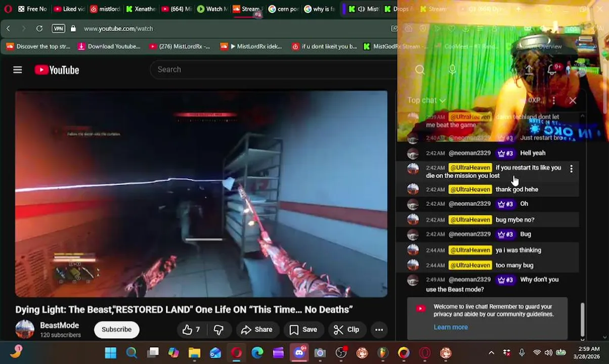
Task: Click the YouTube Search input field
Action: [273, 70]
